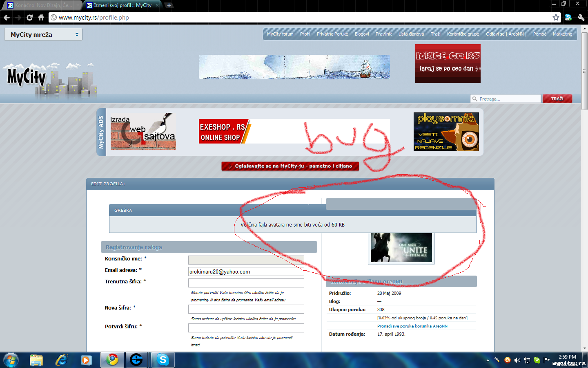Click the orange tray icon
The height and width of the screenshot is (368, 588).
click(508, 360)
